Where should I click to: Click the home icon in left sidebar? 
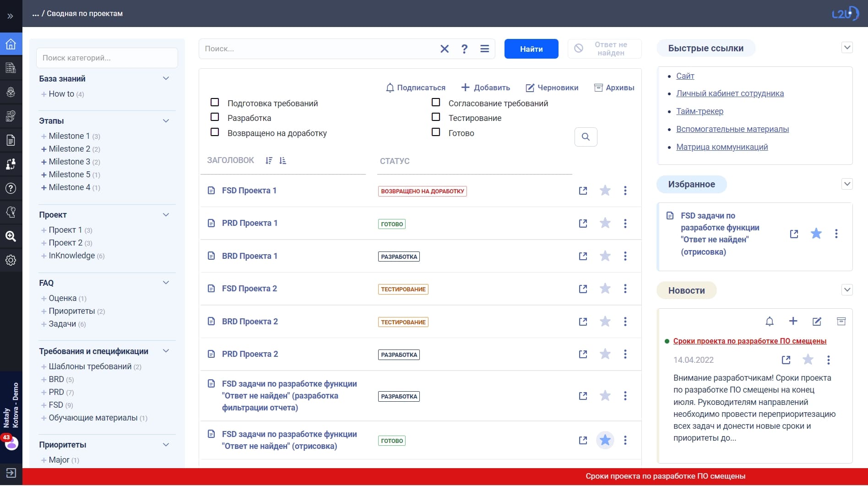coord(11,44)
